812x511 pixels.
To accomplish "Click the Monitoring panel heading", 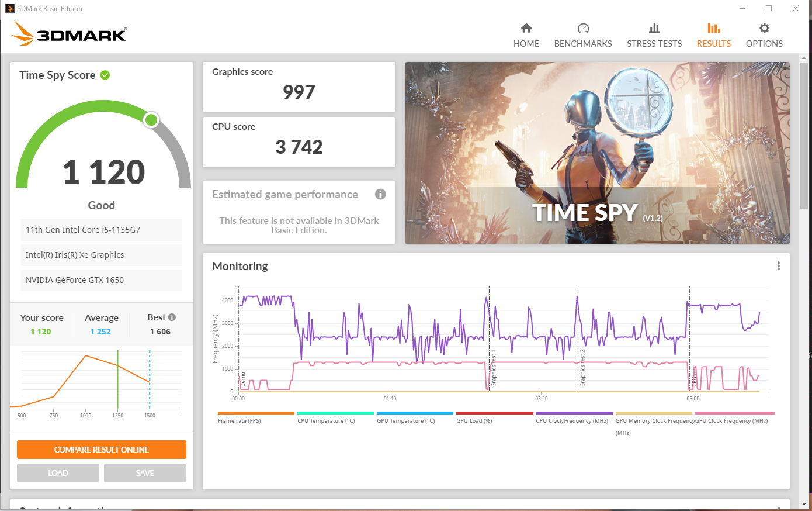I will tap(240, 266).
